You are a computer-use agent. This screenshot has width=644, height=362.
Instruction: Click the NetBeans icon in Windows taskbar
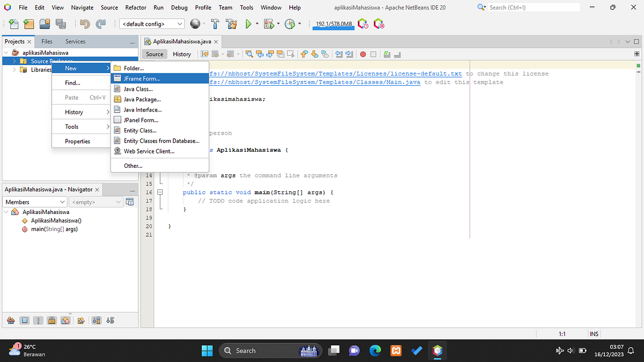click(438, 351)
